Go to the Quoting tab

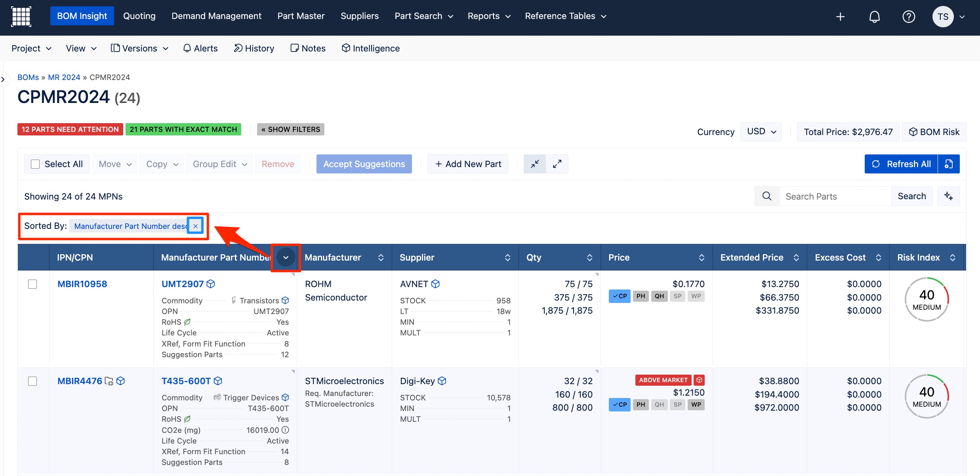pyautogui.click(x=139, y=16)
